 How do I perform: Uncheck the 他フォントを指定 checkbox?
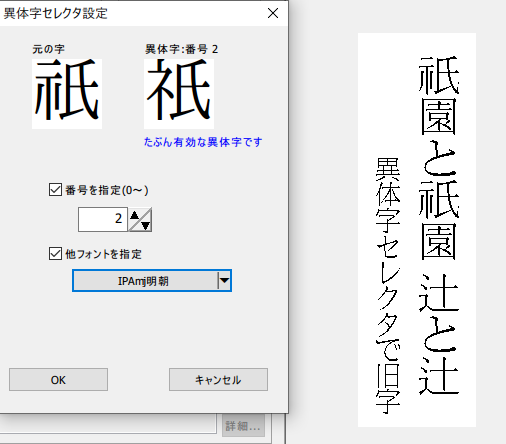pyautogui.click(x=55, y=254)
